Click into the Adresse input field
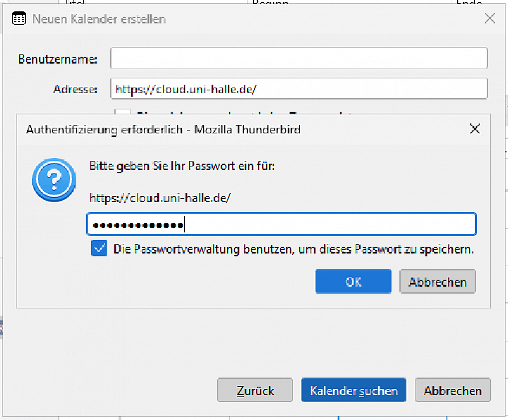Screen dimensions: 508x420 pyautogui.click(x=299, y=88)
